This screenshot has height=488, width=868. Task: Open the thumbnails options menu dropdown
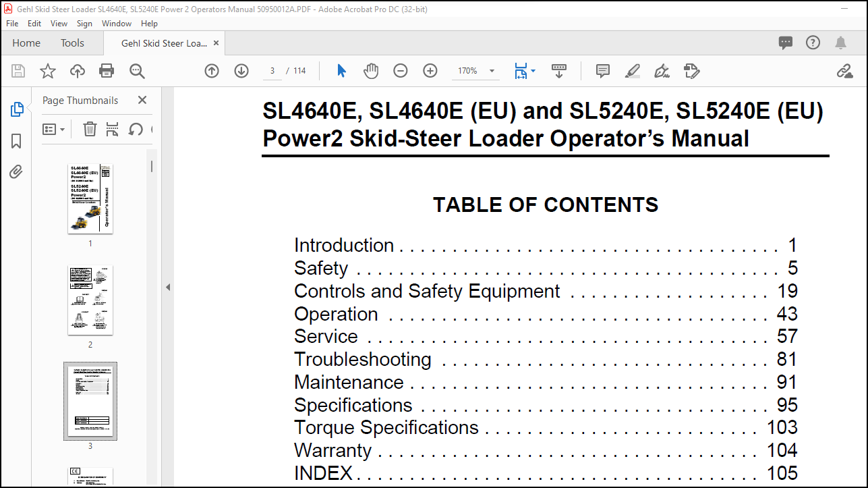54,129
